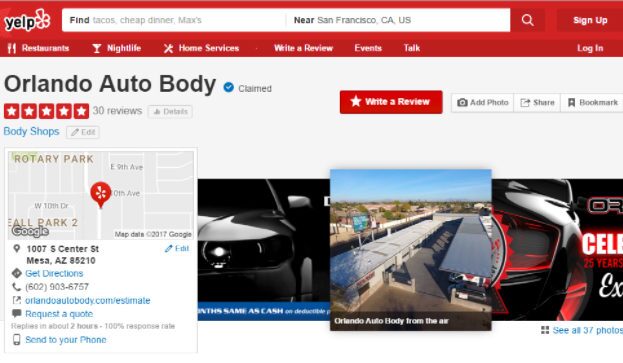Screen dimensions: 623x363
Task: Click the blue Claimed verified checkmark
Action: 228,87
